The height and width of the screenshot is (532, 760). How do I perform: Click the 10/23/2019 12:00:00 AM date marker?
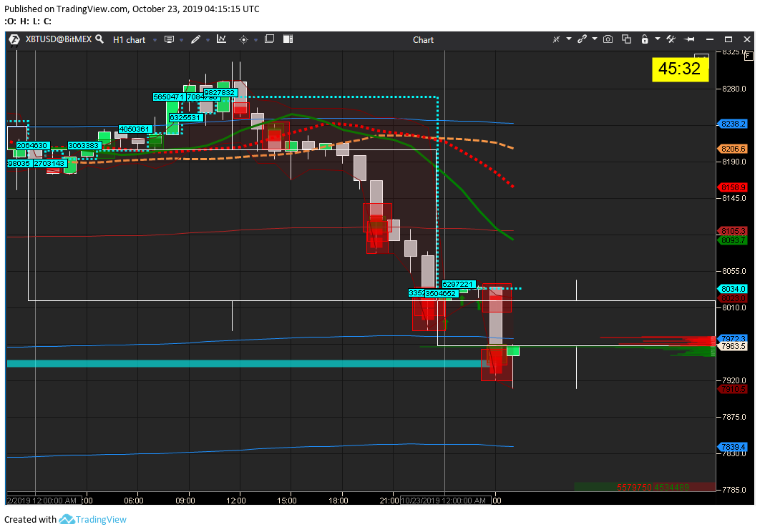point(445,501)
